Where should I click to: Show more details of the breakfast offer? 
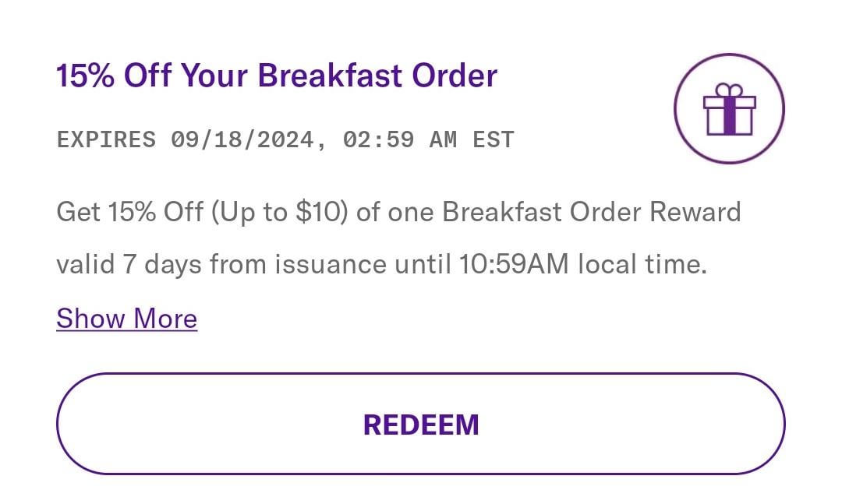click(x=126, y=319)
